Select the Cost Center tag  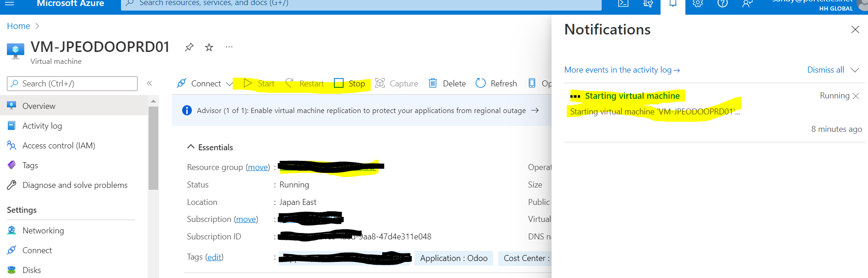click(524, 258)
